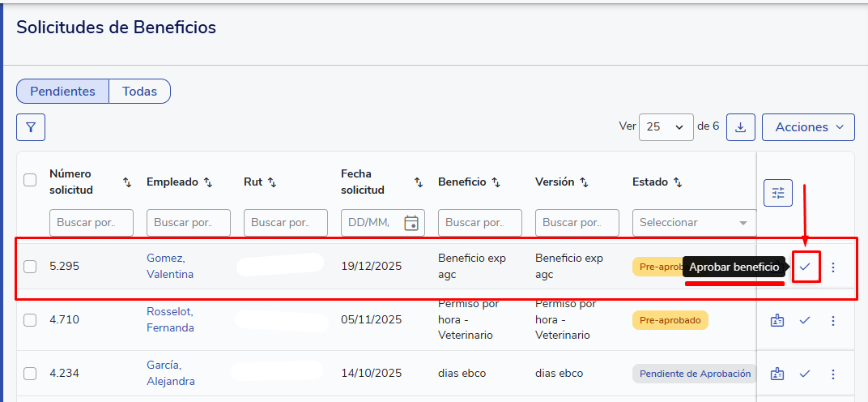The height and width of the screenshot is (402, 868).
Task: Open three-dot menu for request 5.295
Action: pyautogui.click(x=833, y=267)
